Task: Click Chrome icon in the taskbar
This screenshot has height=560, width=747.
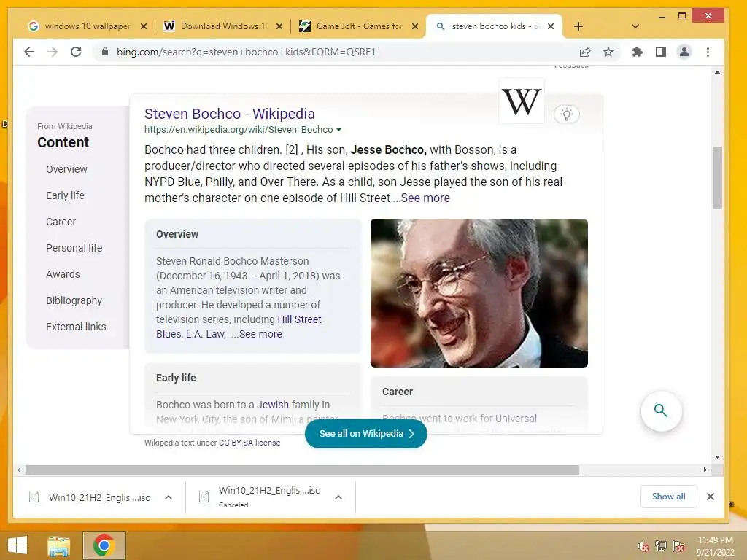Action: point(104,545)
